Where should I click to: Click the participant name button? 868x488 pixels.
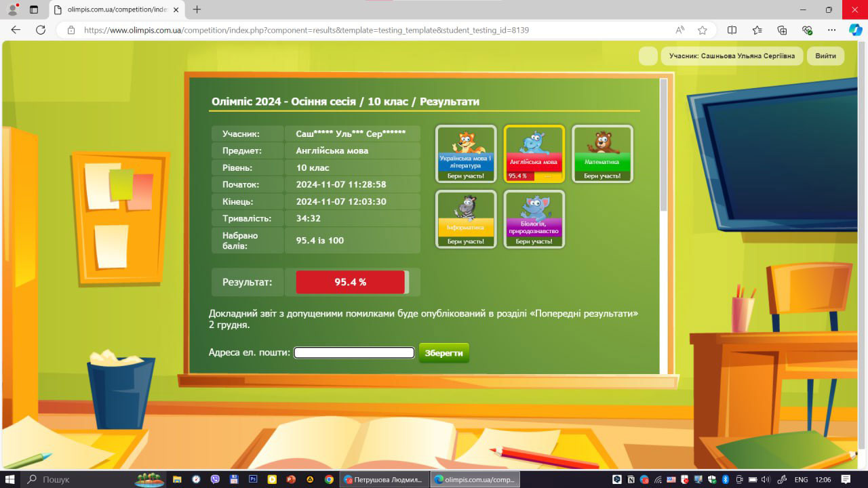pos(732,56)
